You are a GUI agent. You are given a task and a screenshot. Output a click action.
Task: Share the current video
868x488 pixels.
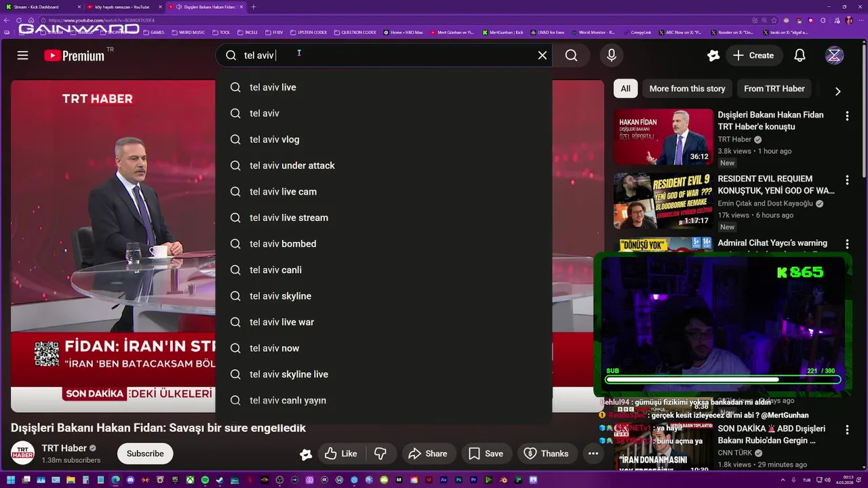(x=428, y=453)
